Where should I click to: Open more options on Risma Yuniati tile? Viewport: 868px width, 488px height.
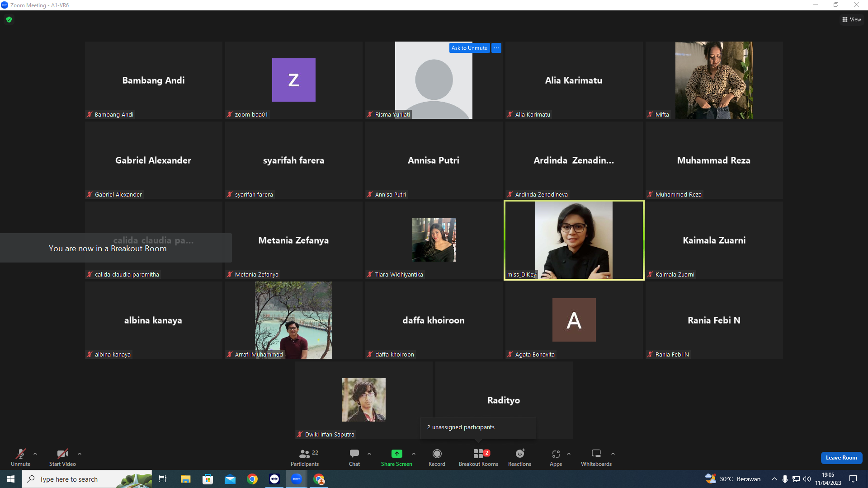(496, 48)
